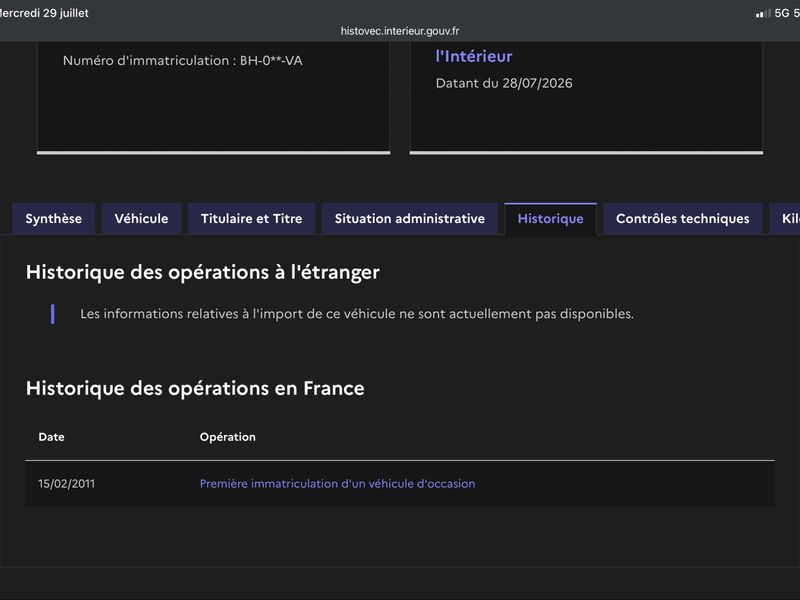Viewport: 800px width, 600px height.
Task: Click the Historique des opérations en France heading
Action: pyautogui.click(x=195, y=388)
